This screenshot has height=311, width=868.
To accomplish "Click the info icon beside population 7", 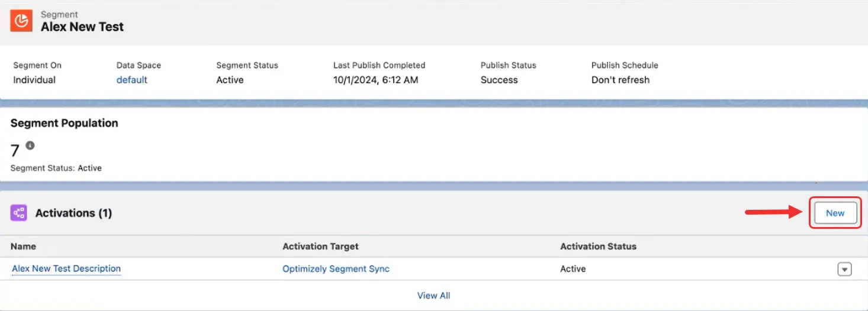I will (30, 145).
